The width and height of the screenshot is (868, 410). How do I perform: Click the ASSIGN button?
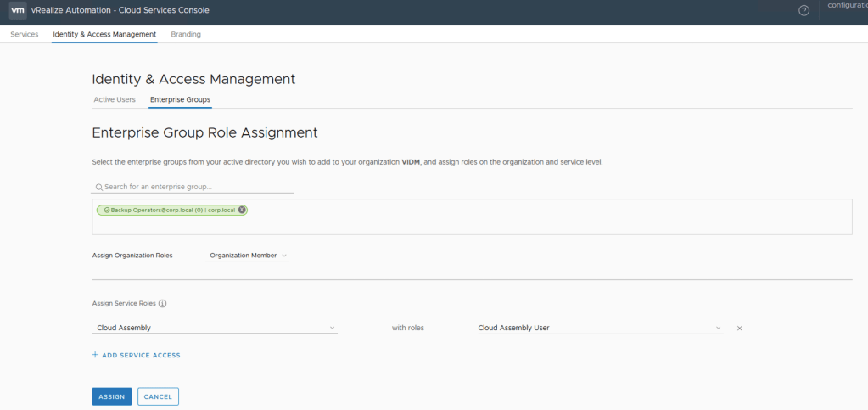click(x=111, y=396)
